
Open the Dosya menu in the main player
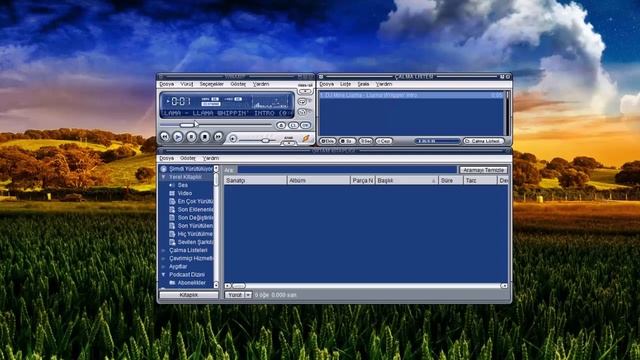coord(167,84)
